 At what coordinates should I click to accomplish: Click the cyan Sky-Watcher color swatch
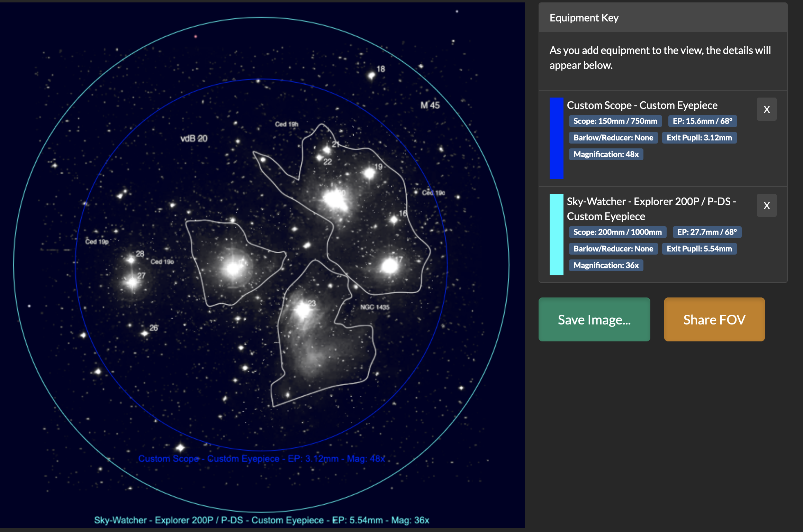point(556,235)
